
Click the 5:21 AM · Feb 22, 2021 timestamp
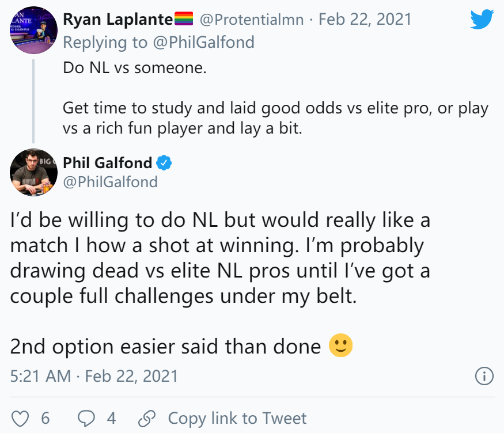tap(94, 377)
